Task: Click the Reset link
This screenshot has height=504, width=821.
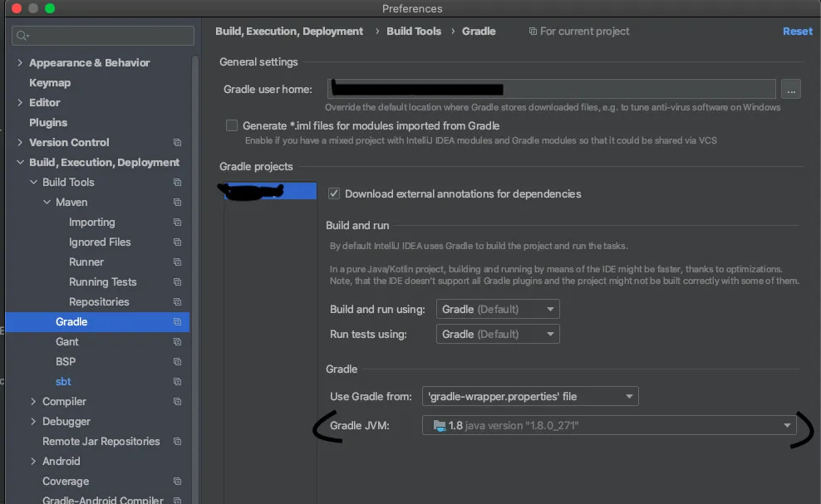Action: [x=797, y=32]
